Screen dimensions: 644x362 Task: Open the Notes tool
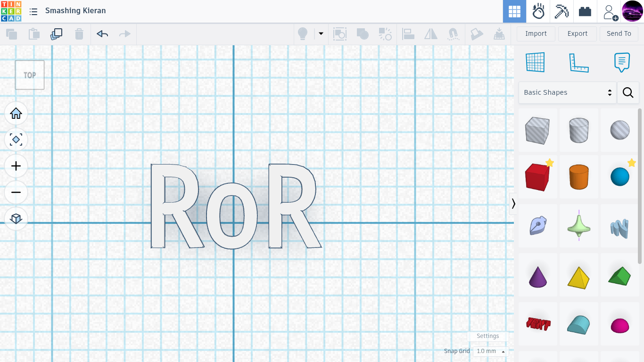coord(622,62)
